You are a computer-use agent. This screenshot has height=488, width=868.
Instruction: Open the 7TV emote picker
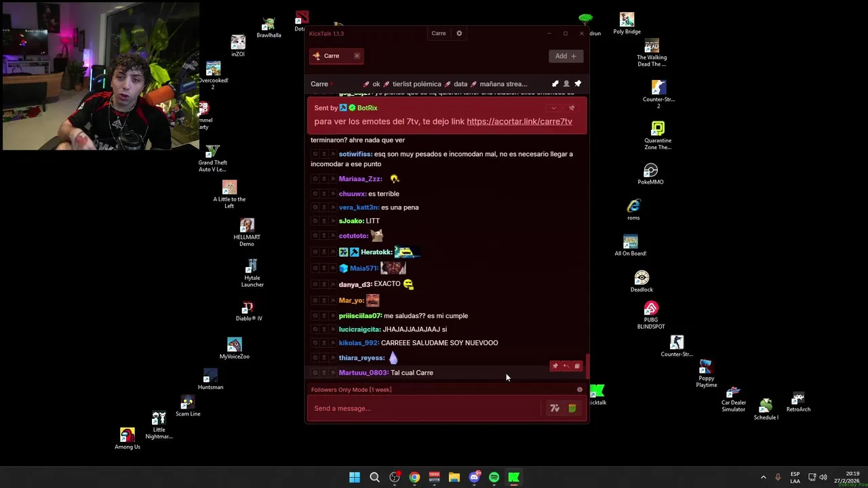[x=555, y=408]
